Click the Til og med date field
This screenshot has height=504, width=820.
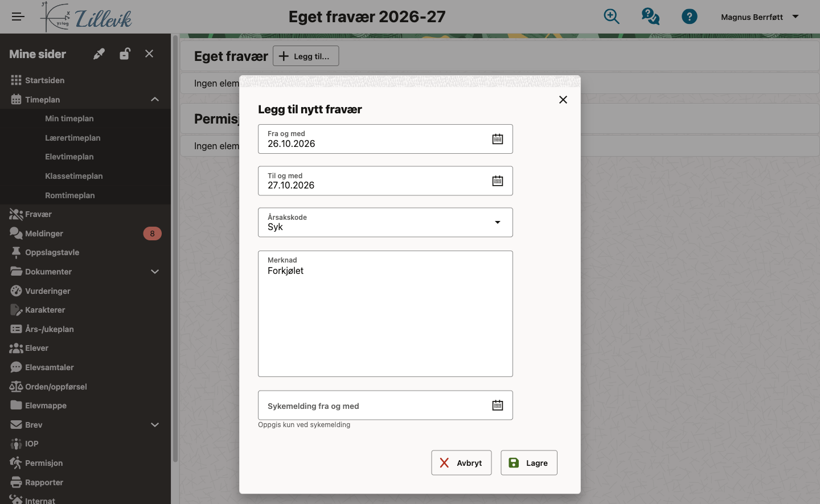click(x=386, y=181)
